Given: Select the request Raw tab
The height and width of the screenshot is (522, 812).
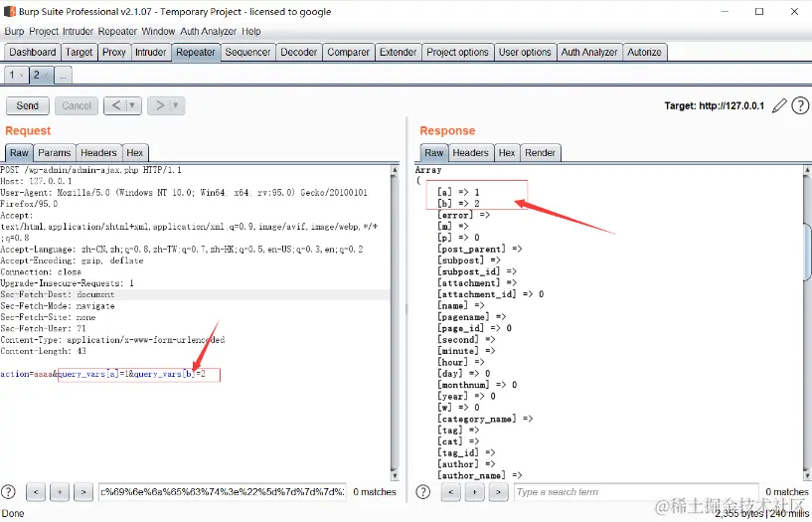Looking at the screenshot, I should (19, 153).
